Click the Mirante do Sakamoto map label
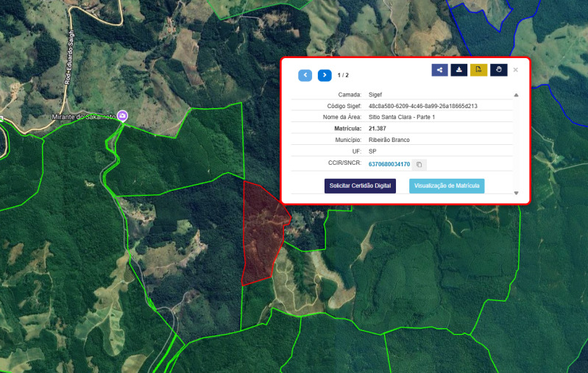 coord(84,117)
